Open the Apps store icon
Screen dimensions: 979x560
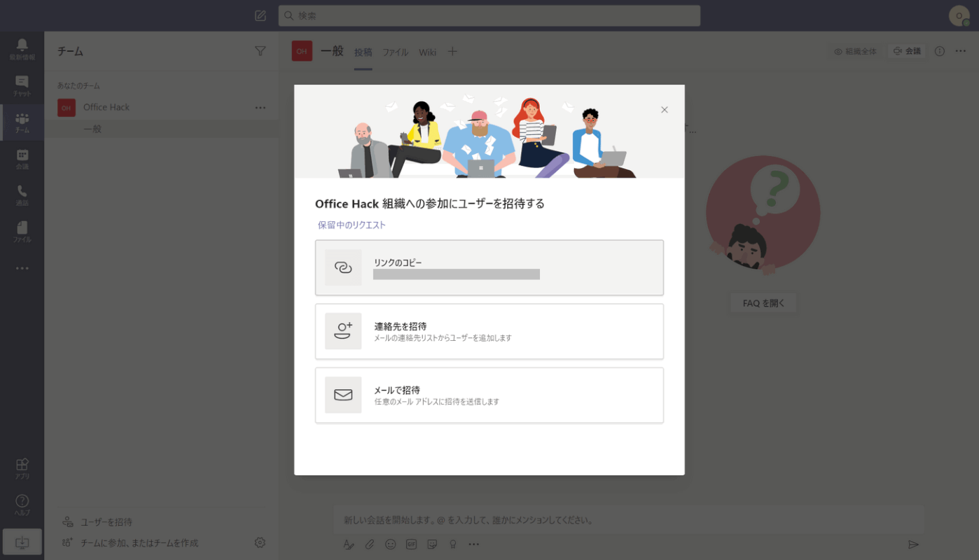[x=22, y=468]
